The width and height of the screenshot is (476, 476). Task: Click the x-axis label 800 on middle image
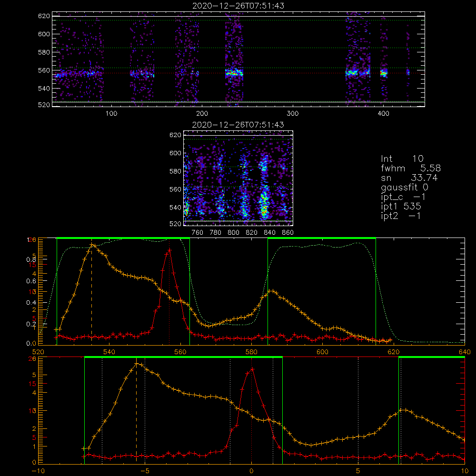(x=233, y=233)
